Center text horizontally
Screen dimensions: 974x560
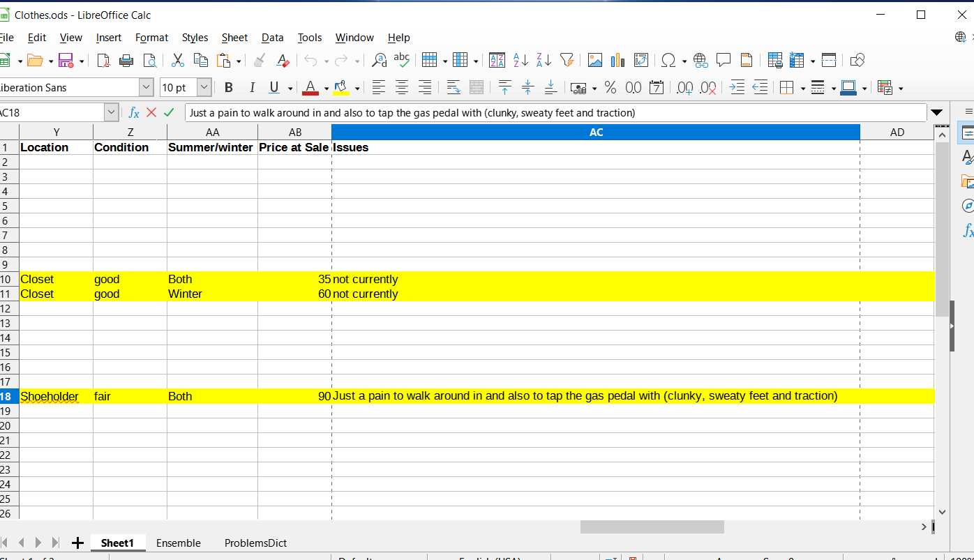402,87
